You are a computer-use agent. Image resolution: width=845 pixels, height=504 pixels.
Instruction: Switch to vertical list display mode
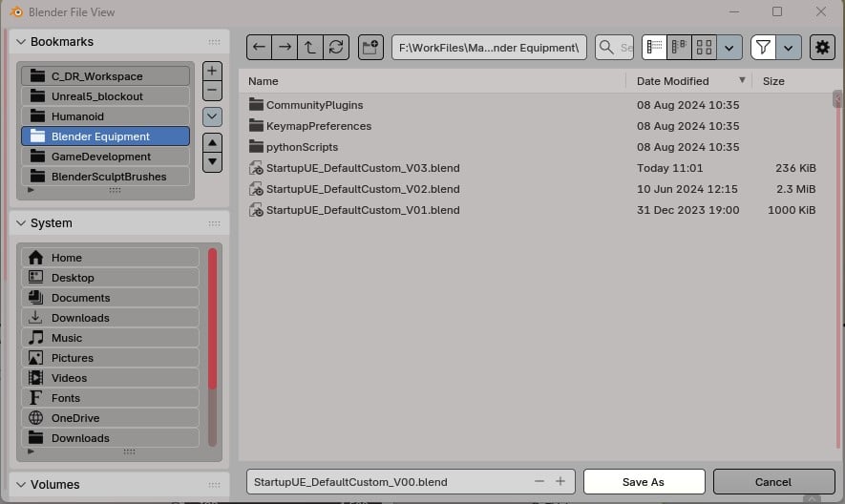pos(654,48)
